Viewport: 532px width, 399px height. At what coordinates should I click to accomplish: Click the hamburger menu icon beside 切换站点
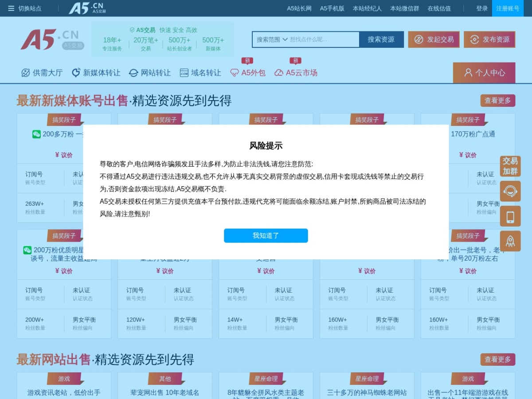[11, 8]
